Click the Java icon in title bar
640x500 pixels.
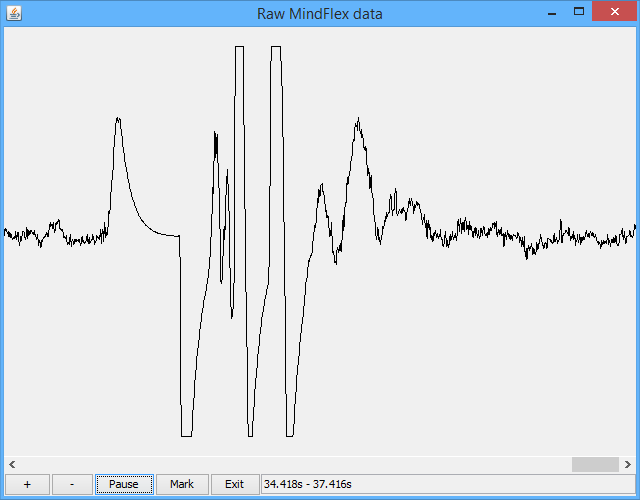pos(14,13)
